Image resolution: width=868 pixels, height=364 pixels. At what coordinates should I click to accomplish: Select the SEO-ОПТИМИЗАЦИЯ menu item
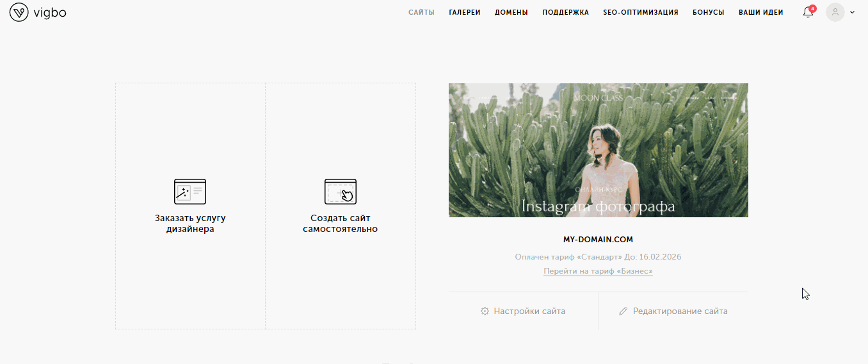click(641, 12)
